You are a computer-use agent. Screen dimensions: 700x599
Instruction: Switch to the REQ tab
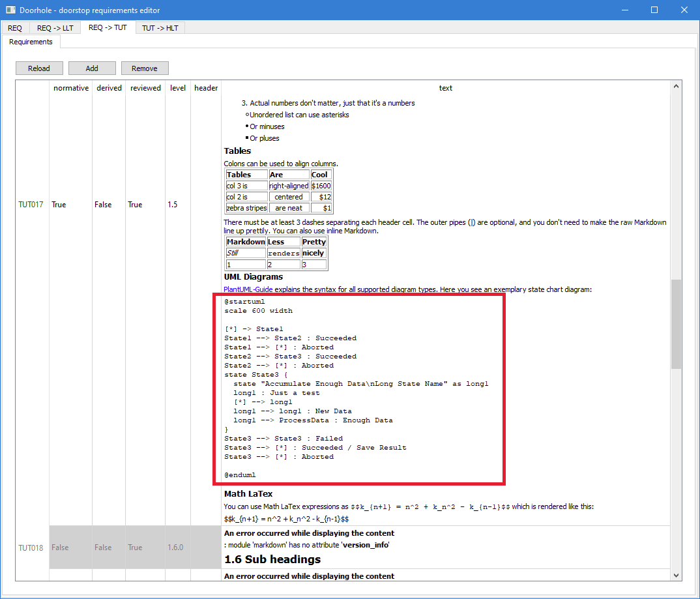coord(14,27)
